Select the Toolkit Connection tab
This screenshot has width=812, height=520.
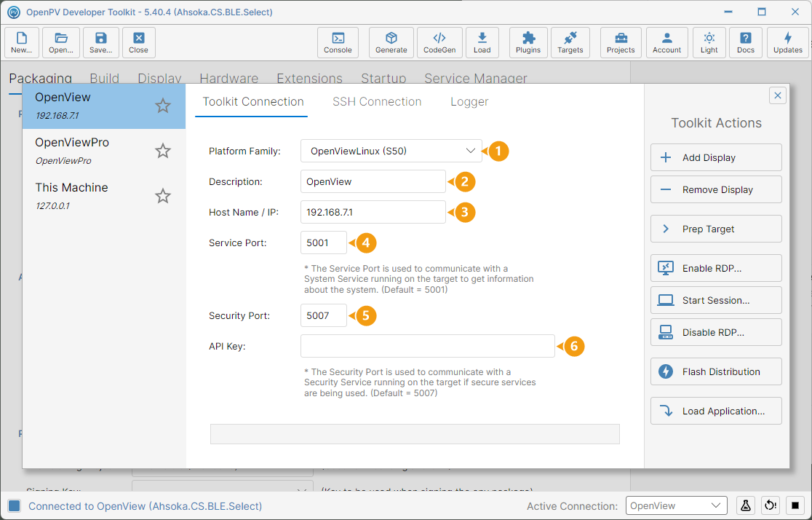[x=252, y=102]
